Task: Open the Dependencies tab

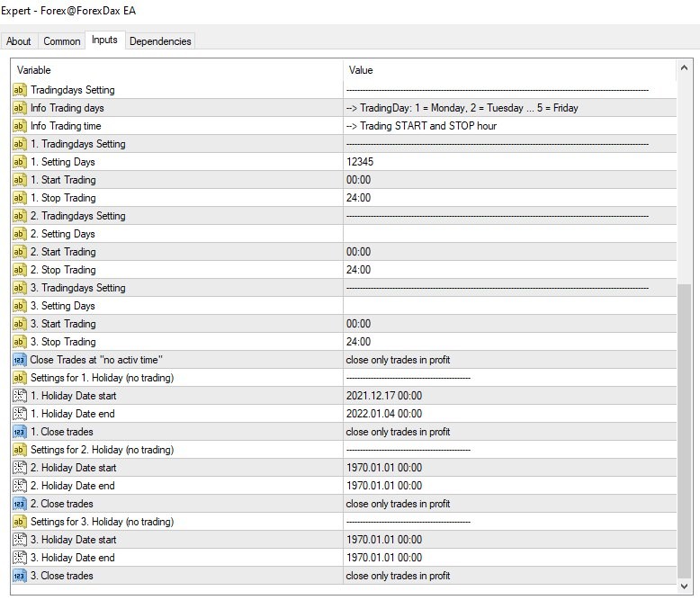Action: pos(160,41)
